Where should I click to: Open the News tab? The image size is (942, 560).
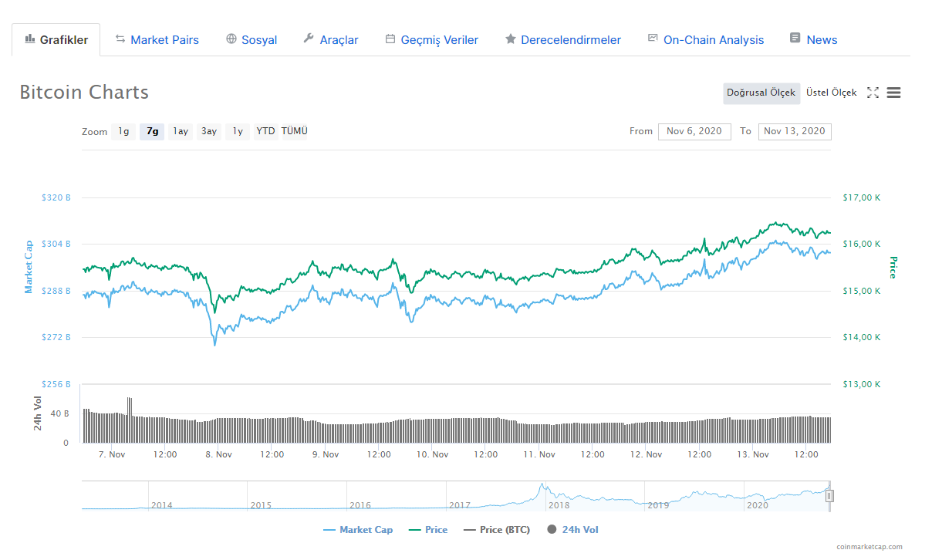pos(814,39)
